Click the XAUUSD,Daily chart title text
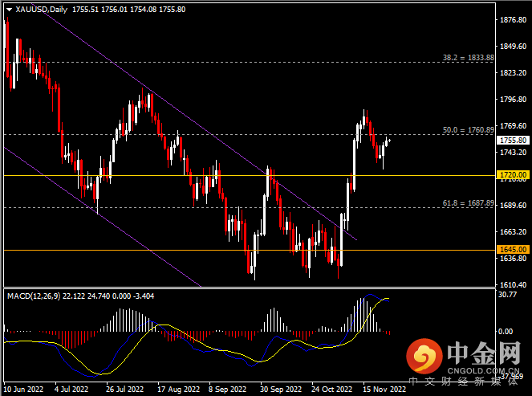The height and width of the screenshot is (396, 532). pyautogui.click(x=41, y=10)
